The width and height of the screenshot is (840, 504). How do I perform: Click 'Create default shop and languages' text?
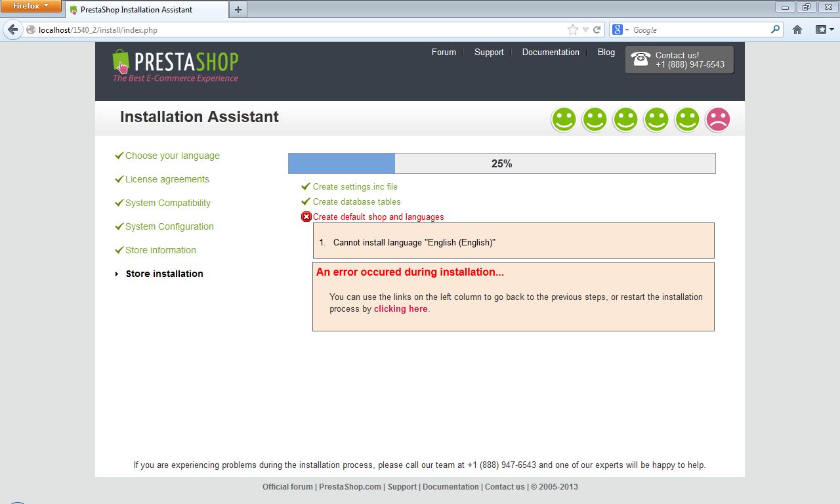(378, 217)
